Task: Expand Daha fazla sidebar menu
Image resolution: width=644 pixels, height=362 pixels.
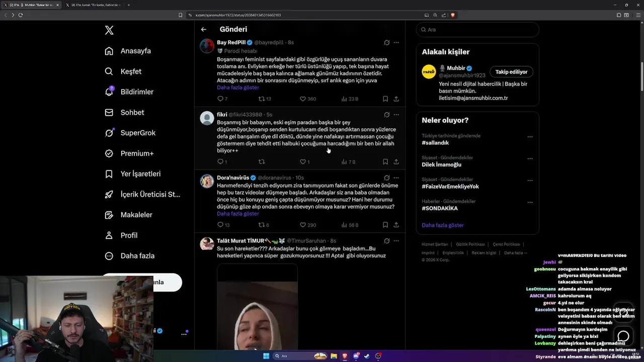Action: click(129, 256)
